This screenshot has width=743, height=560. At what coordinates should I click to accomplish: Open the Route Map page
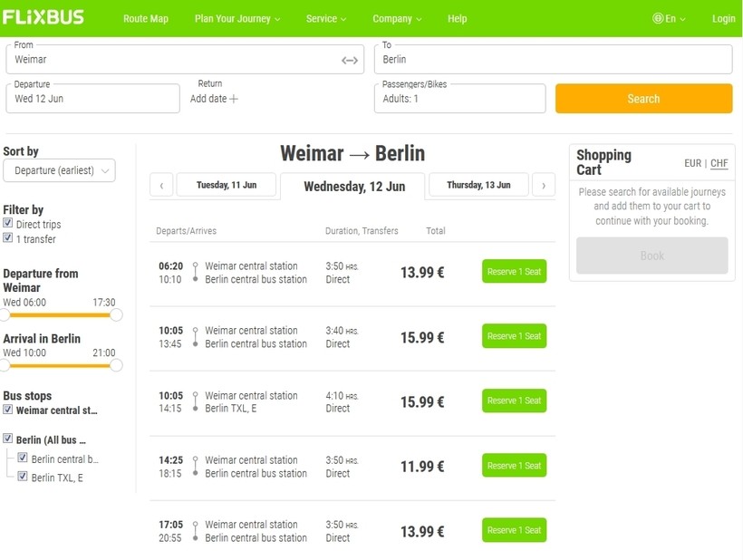click(x=146, y=18)
